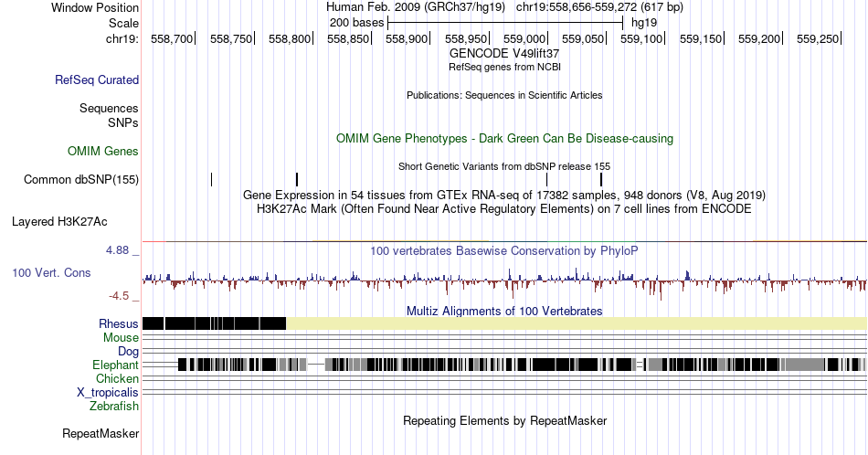Click the 559,100 ruler position
The image size is (868, 455).
click(x=641, y=38)
